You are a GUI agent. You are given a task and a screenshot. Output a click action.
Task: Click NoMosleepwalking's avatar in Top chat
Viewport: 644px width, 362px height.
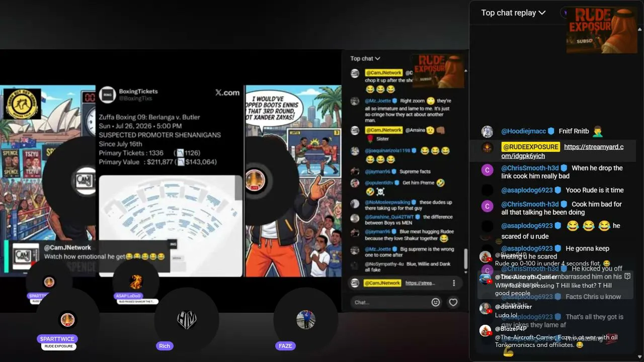(355, 203)
